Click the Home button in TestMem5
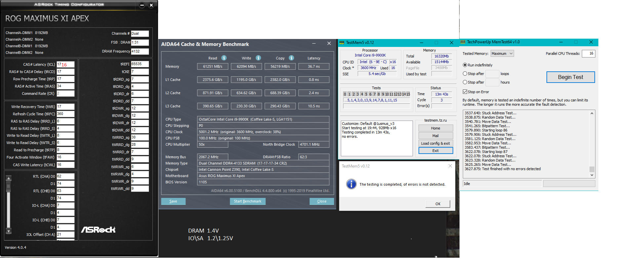 tap(436, 128)
